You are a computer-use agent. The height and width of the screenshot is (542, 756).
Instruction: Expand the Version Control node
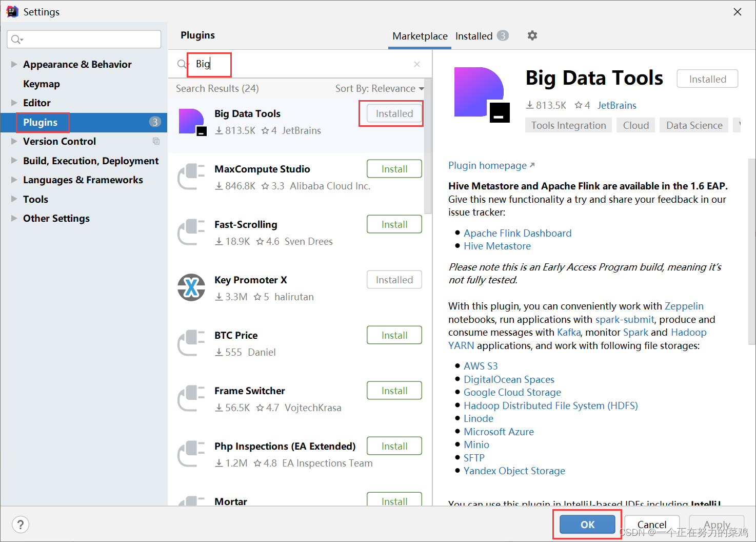coord(14,141)
